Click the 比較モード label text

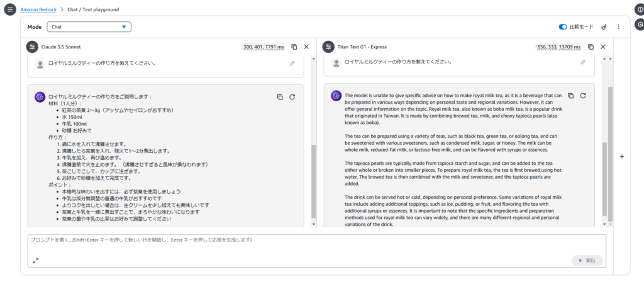[582, 26]
